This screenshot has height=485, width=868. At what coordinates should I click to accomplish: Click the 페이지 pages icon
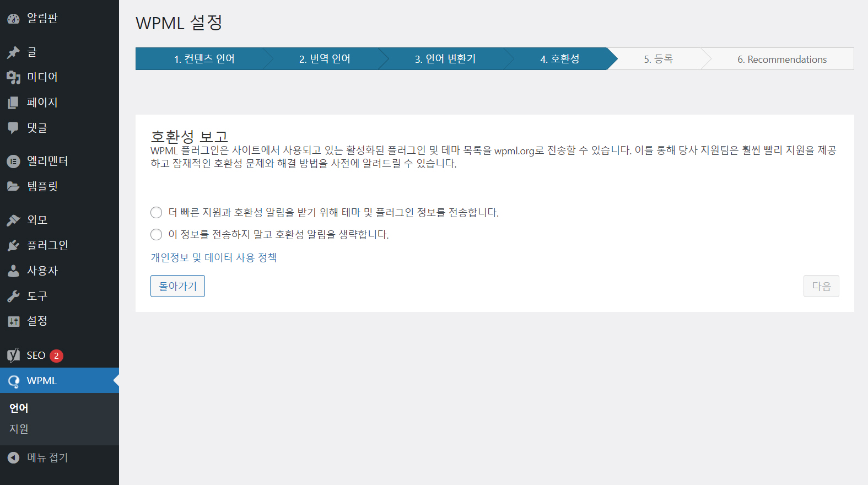(14, 103)
